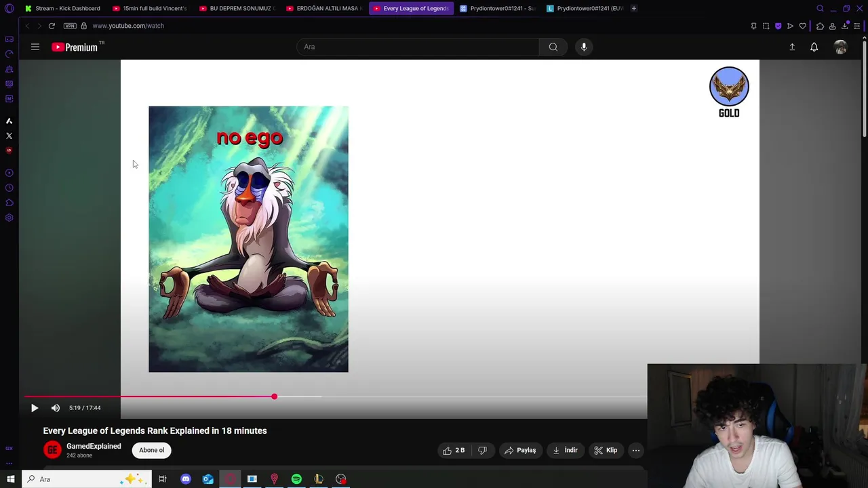
Task: Dislike the video with thumbs down
Action: tap(482, 450)
